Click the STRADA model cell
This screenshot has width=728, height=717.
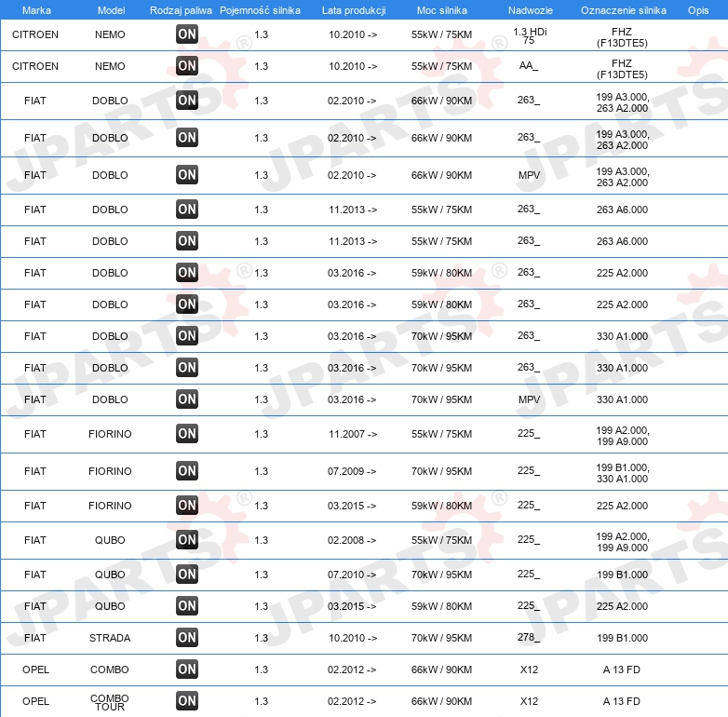[110, 638]
